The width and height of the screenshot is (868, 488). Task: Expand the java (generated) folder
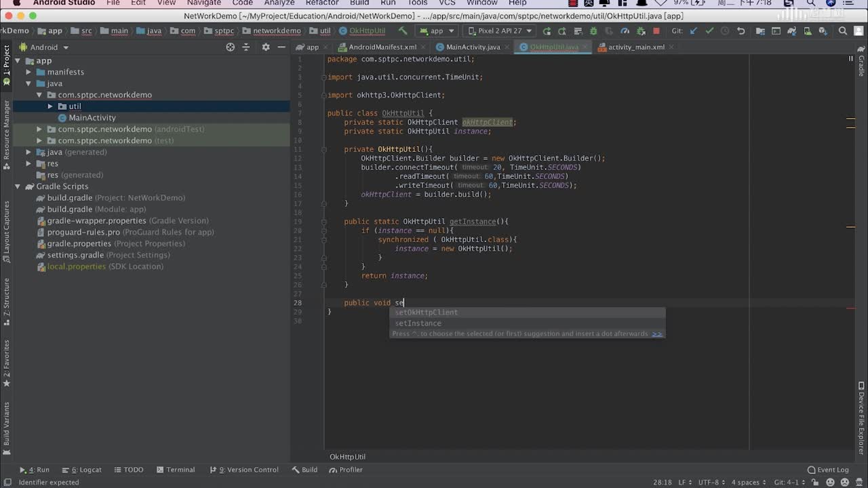[x=28, y=152]
